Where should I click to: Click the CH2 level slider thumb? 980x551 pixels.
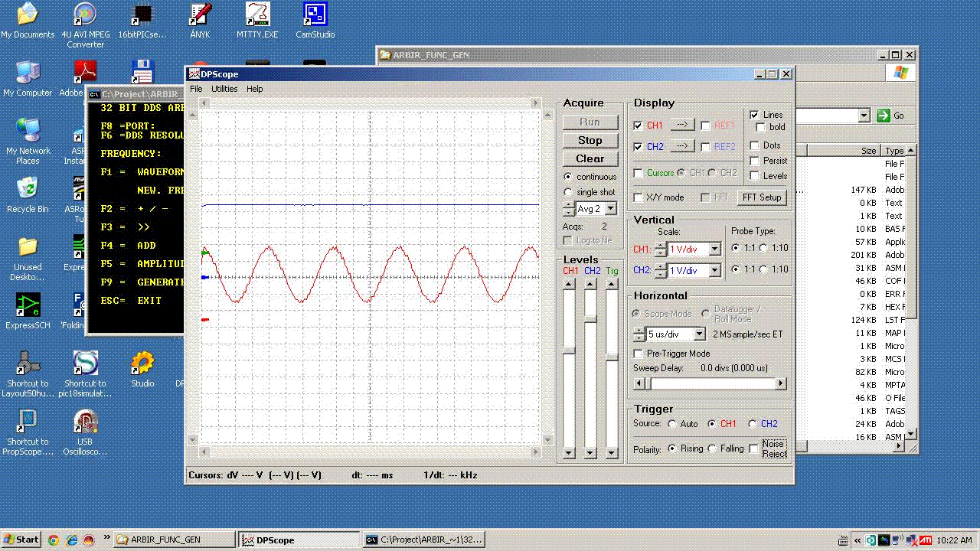point(590,318)
